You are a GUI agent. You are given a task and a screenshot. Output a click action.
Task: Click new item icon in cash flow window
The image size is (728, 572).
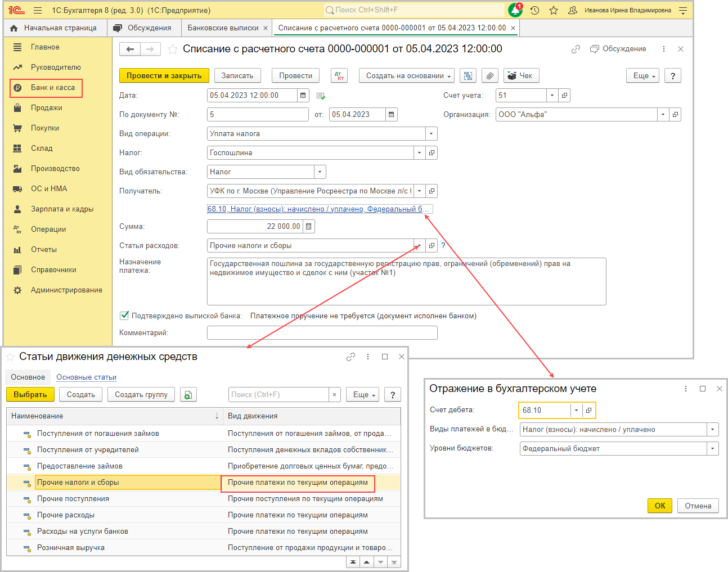(188, 395)
